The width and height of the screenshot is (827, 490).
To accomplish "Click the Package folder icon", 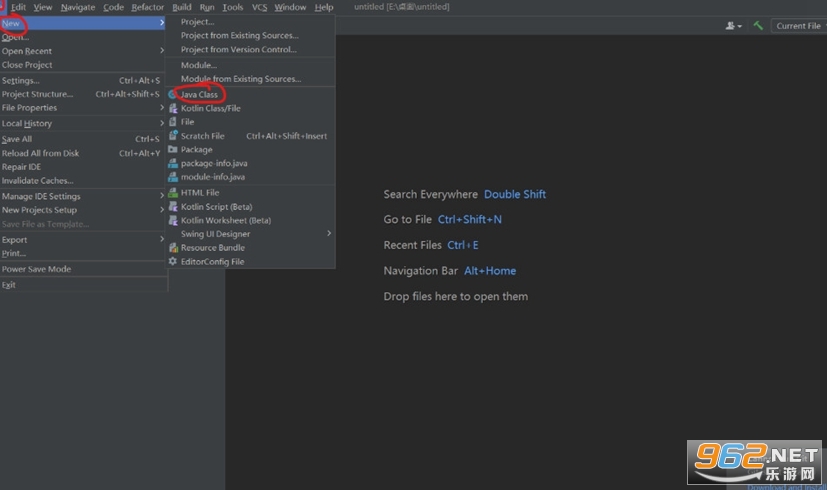I will [172, 149].
